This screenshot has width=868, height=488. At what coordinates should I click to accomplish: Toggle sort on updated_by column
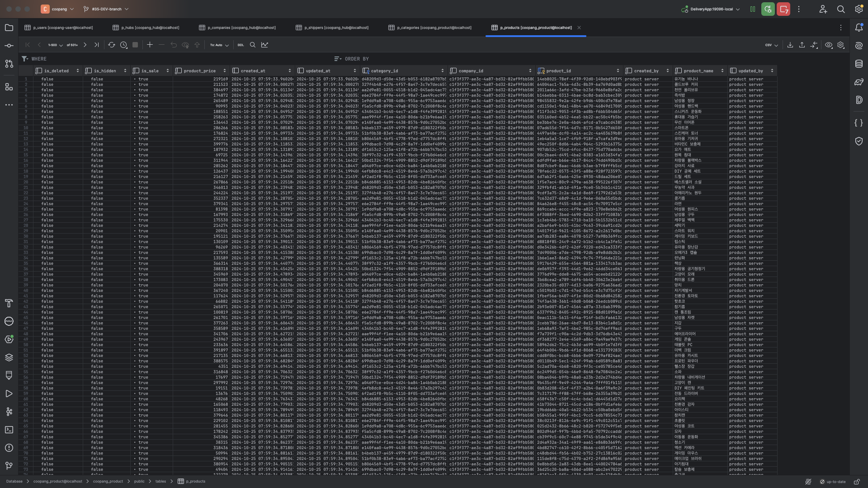tap(772, 71)
